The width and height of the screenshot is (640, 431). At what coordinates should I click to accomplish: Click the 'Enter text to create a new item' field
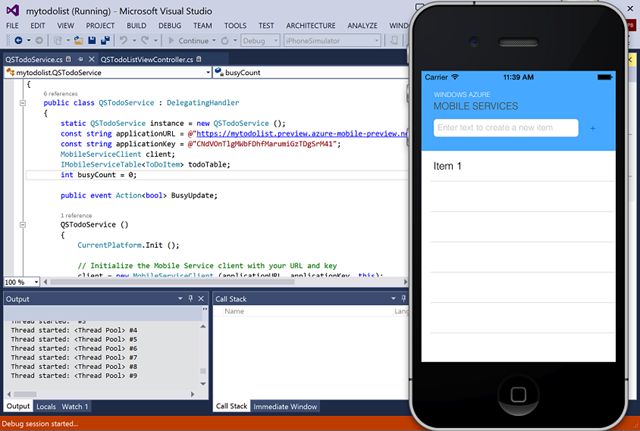pyautogui.click(x=506, y=128)
